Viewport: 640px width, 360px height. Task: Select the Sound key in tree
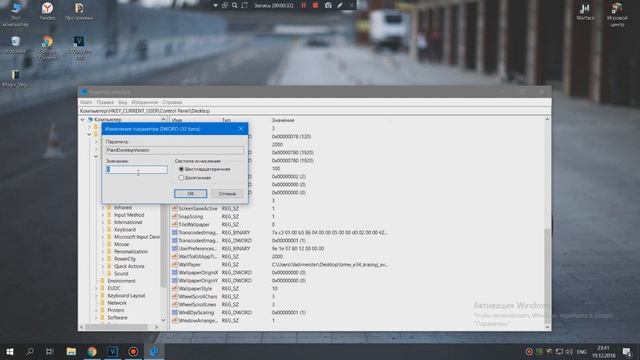121,273
